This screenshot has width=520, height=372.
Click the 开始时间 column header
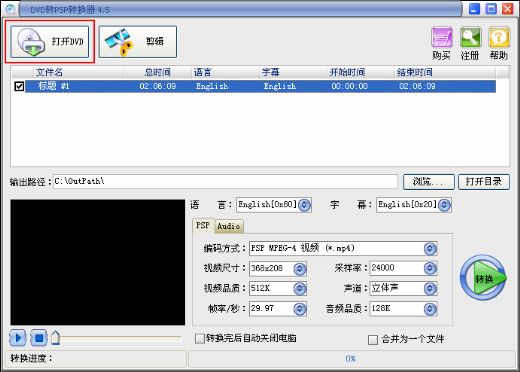point(347,72)
